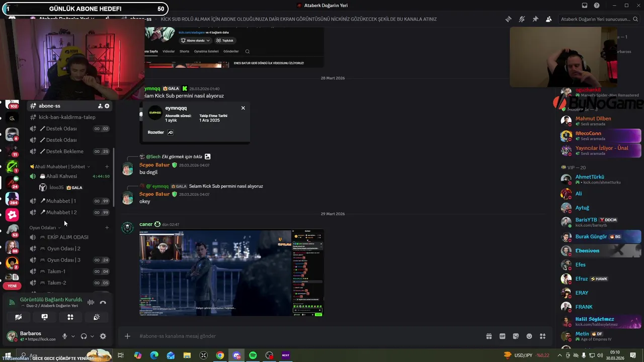The width and height of the screenshot is (644, 362).
Task: Click Videolar tab in YouTube screenshot
Action: (169, 51)
